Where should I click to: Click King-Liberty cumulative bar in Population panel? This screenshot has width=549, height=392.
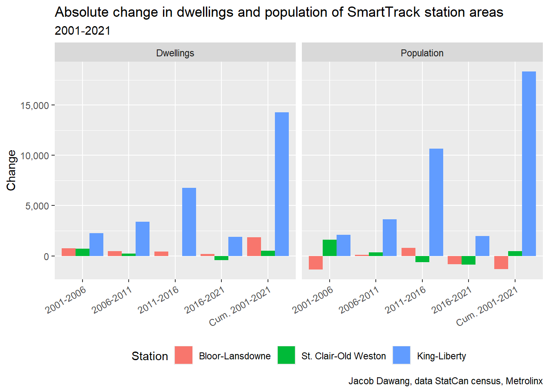click(529, 164)
